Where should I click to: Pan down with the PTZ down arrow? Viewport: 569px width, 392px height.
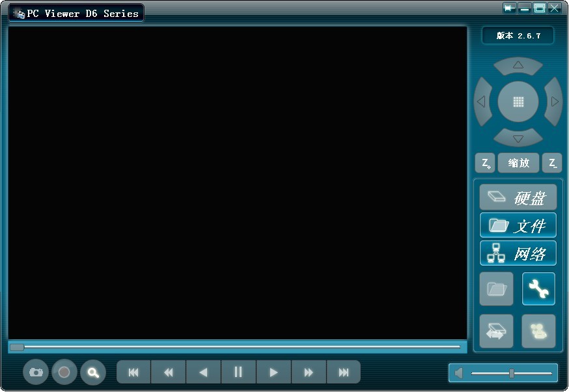pyautogui.click(x=518, y=139)
